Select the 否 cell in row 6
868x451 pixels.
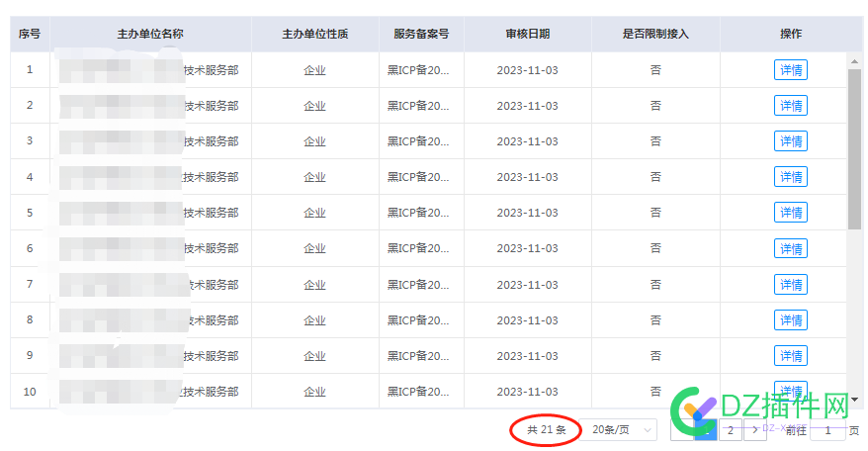coord(655,248)
